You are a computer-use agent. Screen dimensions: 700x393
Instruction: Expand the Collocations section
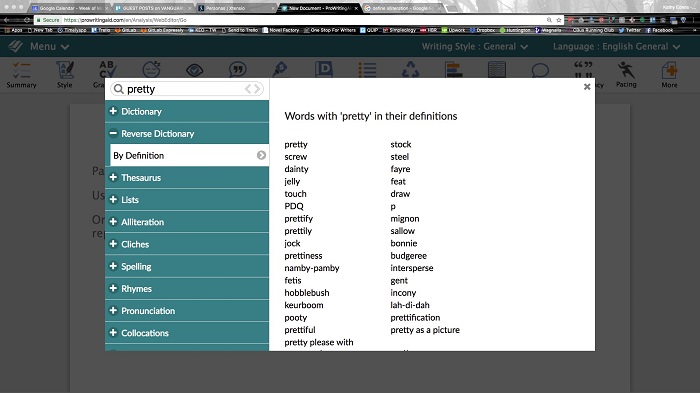coord(187,333)
